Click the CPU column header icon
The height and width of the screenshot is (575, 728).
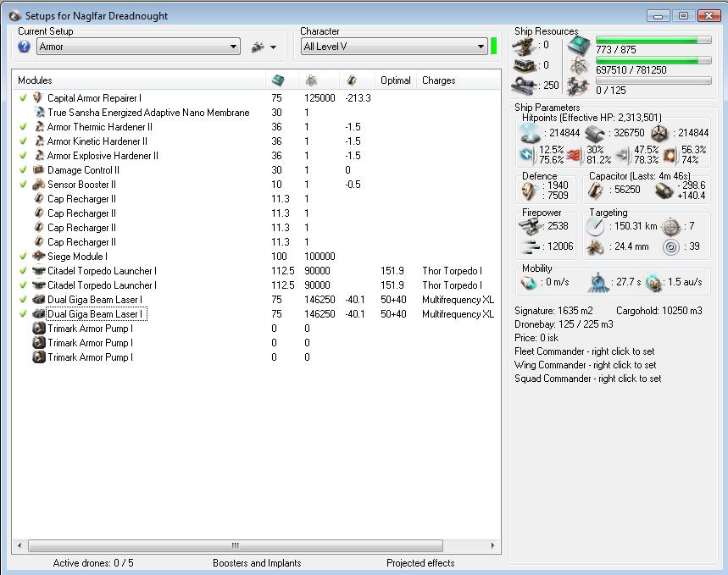(278, 80)
